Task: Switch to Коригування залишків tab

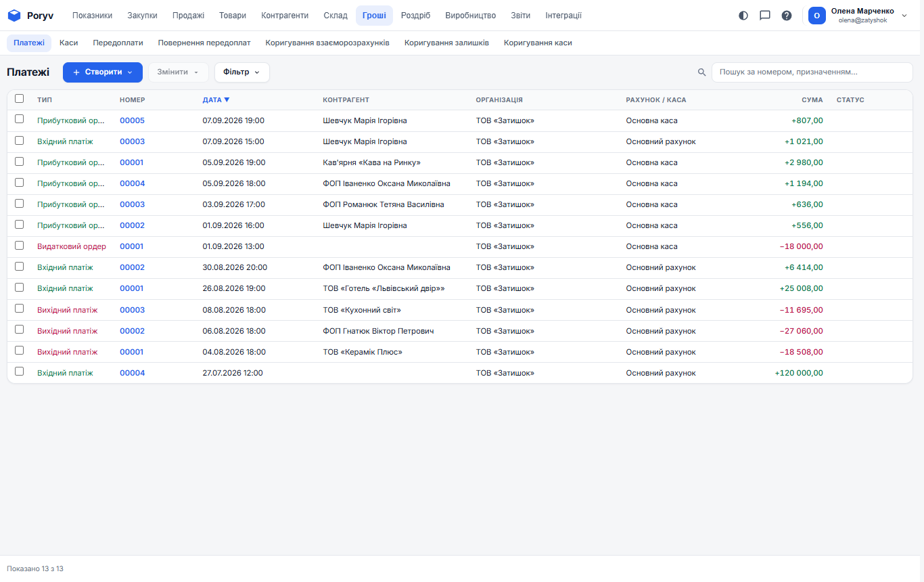Action: pyautogui.click(x=446, y=43)
